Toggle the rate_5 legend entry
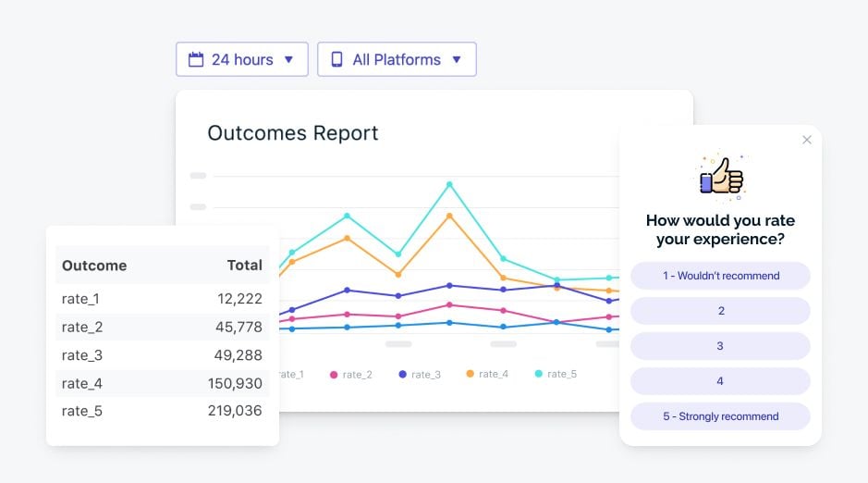868x483 pixels. (556, 374)
